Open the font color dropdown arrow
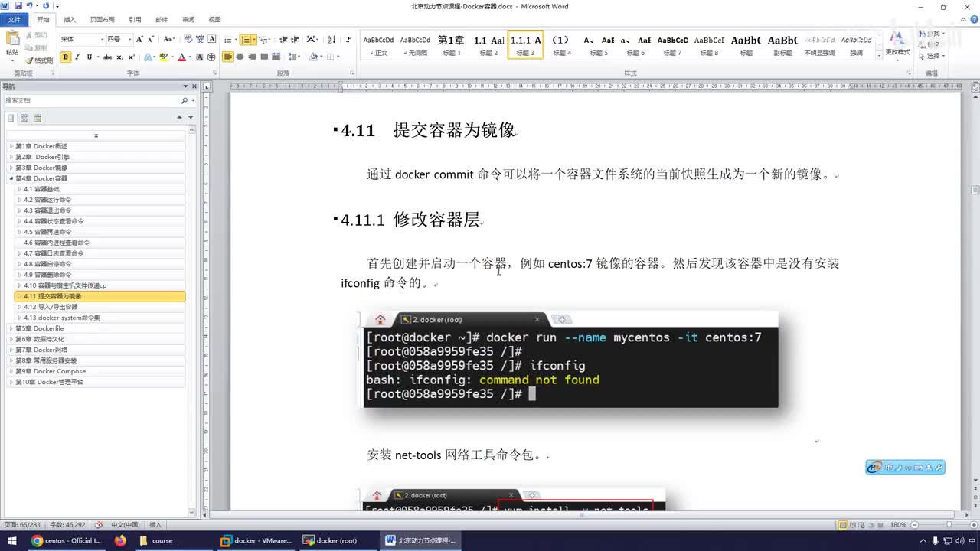Screen dimensions: 980x551 pos(190,57)
